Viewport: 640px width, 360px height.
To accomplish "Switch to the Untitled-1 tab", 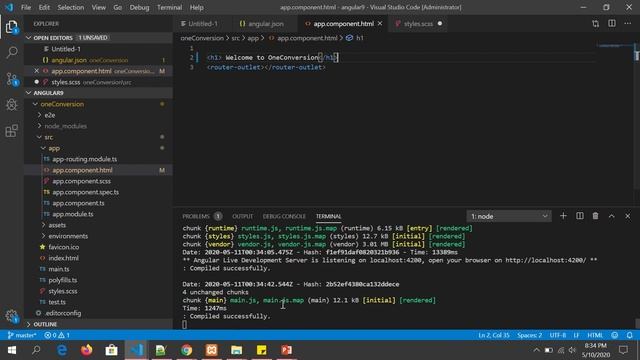I will coord(202,24).
